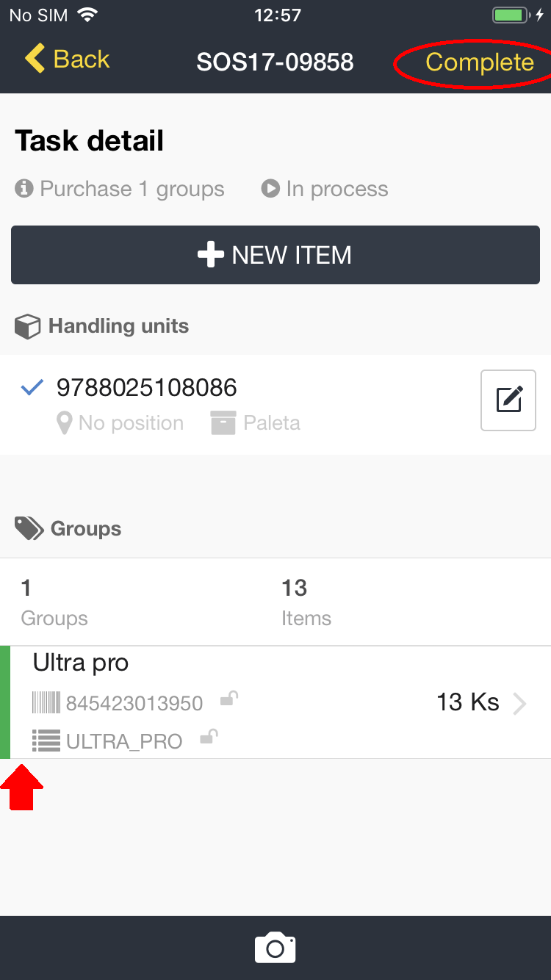Screen dimensions: 551x980
Task: Tap the archive box icon beside Paleta
Action: pyautogui.click(x=223, y=423)
